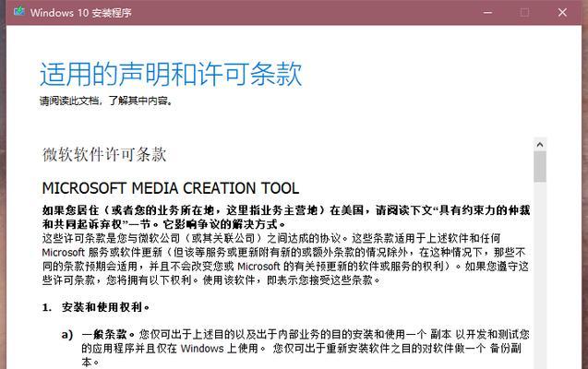Viewport: 588px width, 369px height.
Task: Click the scrollbar track below the thumb
Action: (x=540, y=275)
